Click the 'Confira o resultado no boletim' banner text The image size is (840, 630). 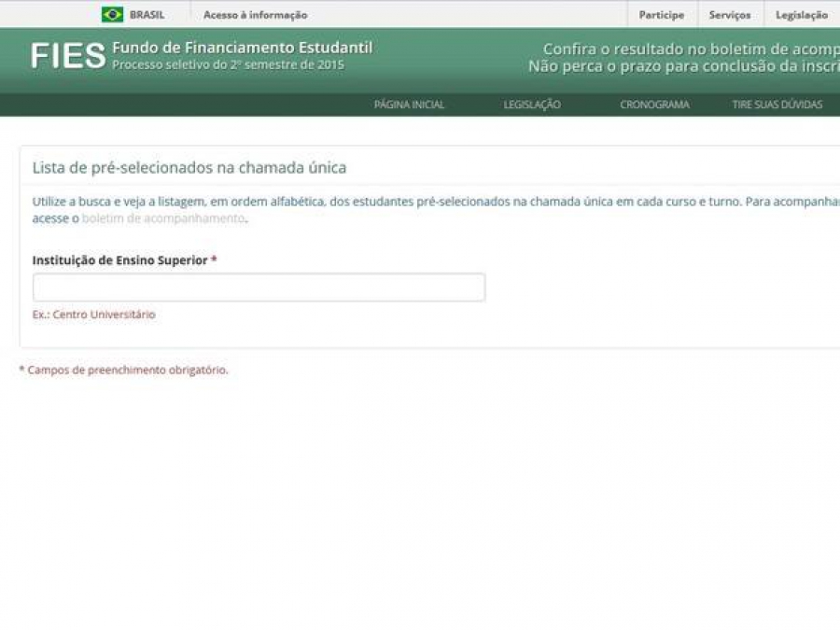tap(691, 49)
